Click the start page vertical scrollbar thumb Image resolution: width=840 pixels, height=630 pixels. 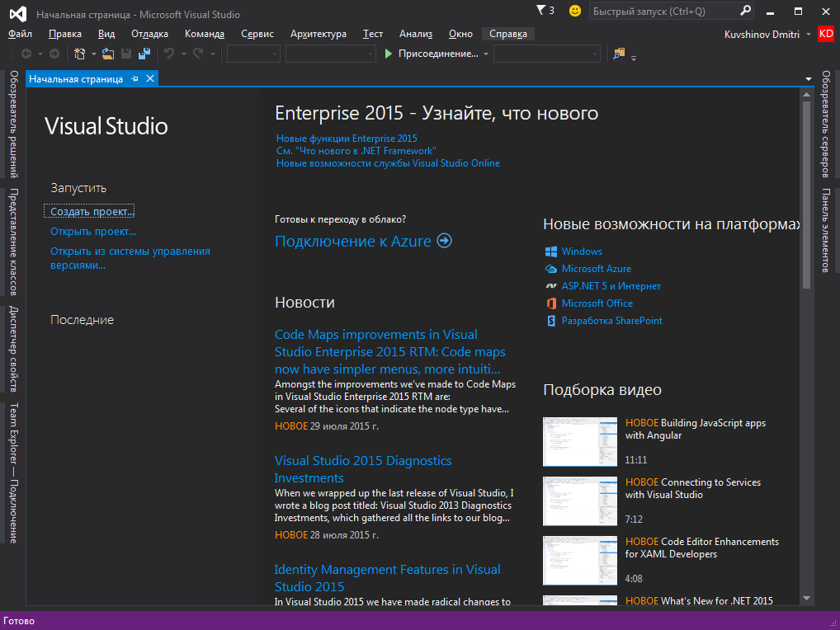[x=806, y=194]
